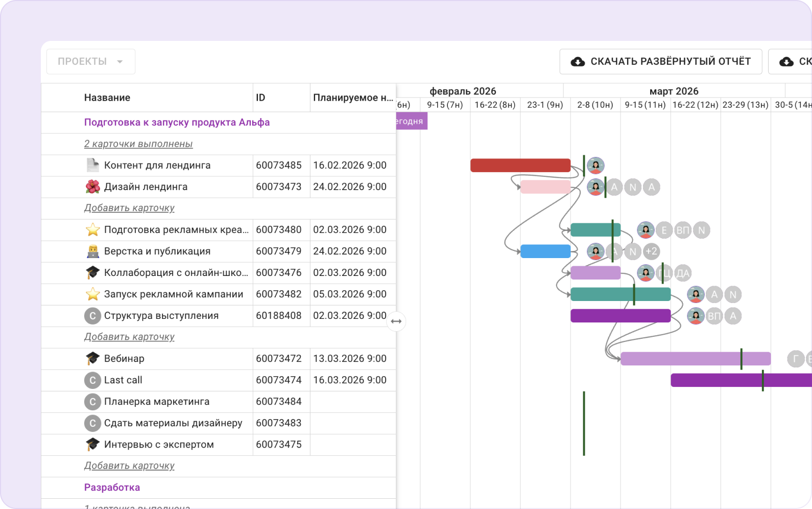Click the ID column header
This screenshot has width=812, height=509.
click(260, 98)
